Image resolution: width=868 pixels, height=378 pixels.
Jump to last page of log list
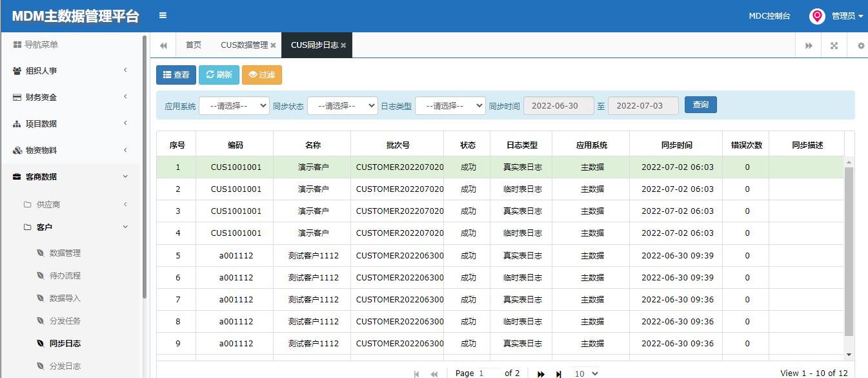pos(558,373)
